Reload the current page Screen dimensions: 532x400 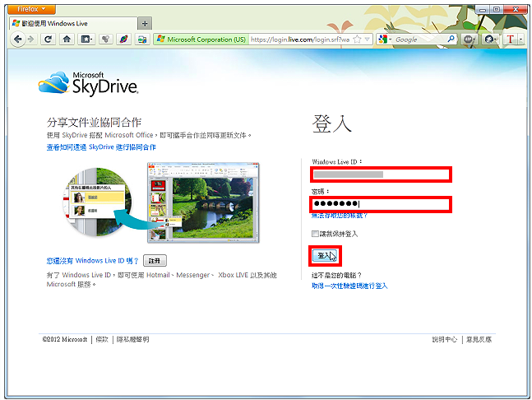49,40
